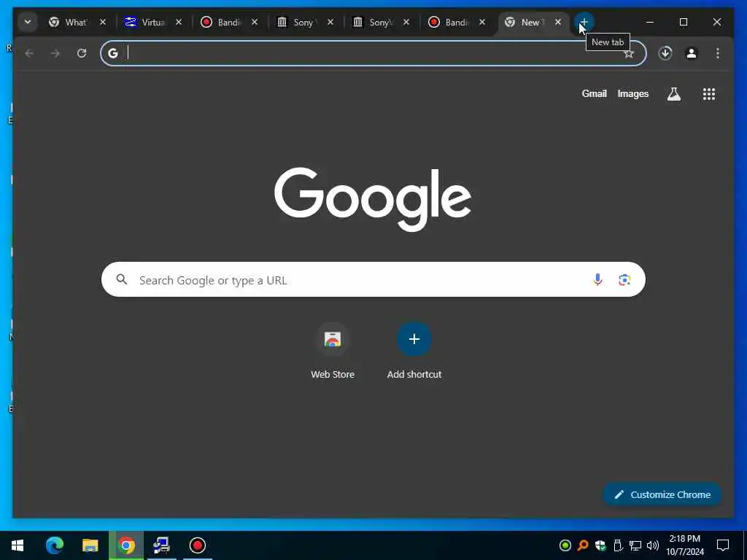Image resolution: width=747 pixels, height=560 pixels.
Task: Open the Google apps grid
Action: click(x=709, y=94)
